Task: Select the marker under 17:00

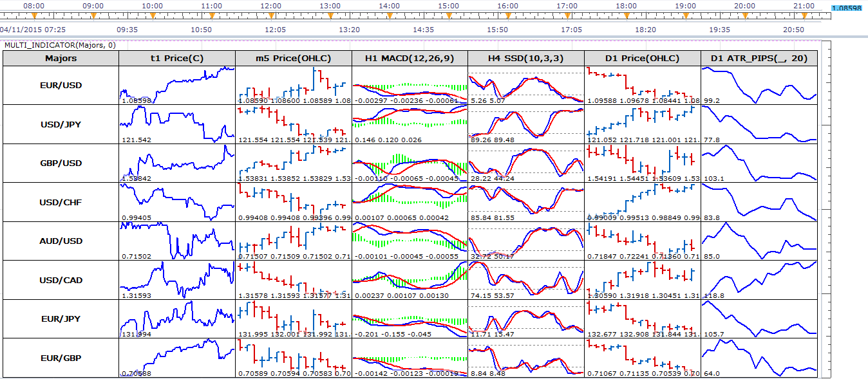Action: (x=567, y=15)
